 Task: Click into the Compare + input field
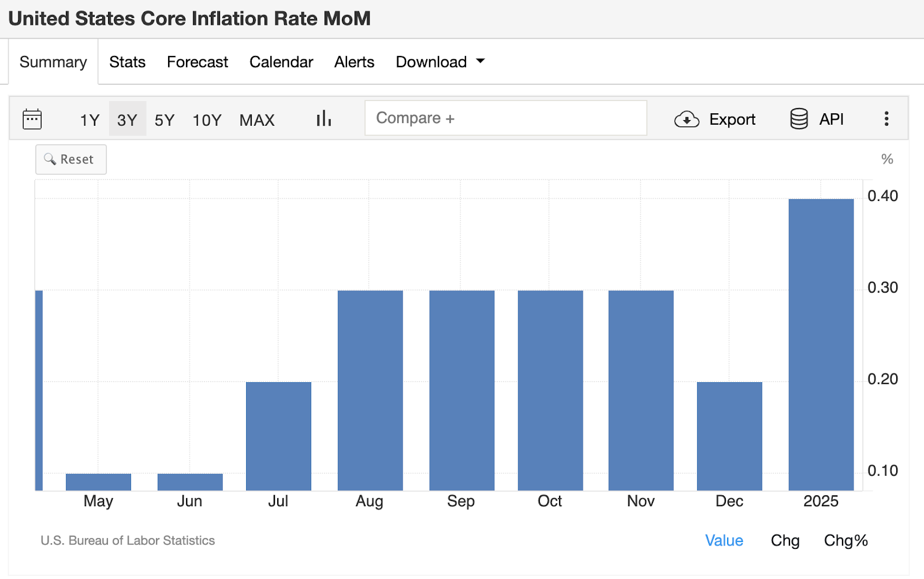tap(506, 118)
